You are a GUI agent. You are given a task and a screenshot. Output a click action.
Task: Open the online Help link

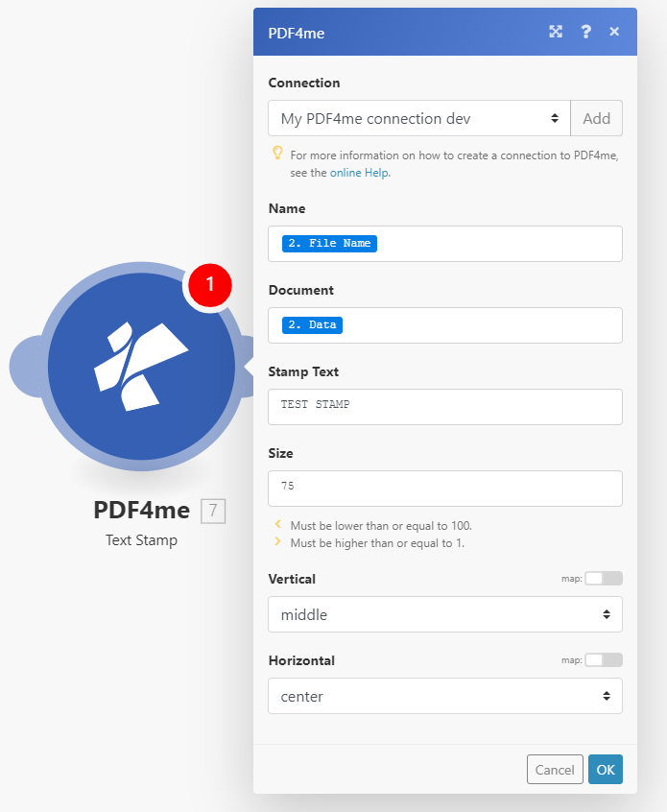pyautogui.click(x=359, y=173)
